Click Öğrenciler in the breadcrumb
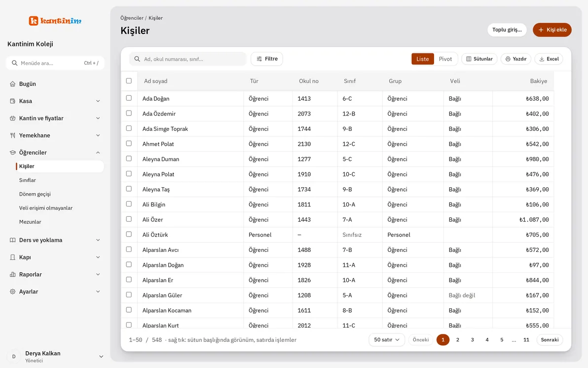 [132, 18]
